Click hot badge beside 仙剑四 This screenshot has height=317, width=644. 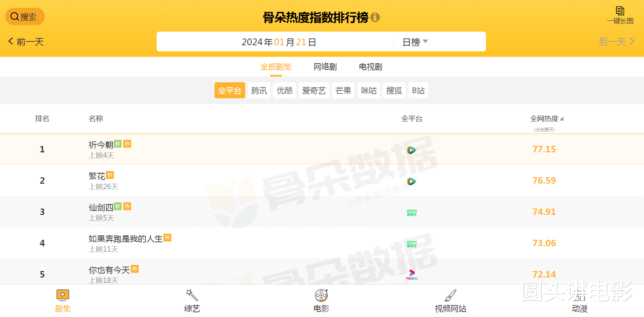tap(127, 206)
